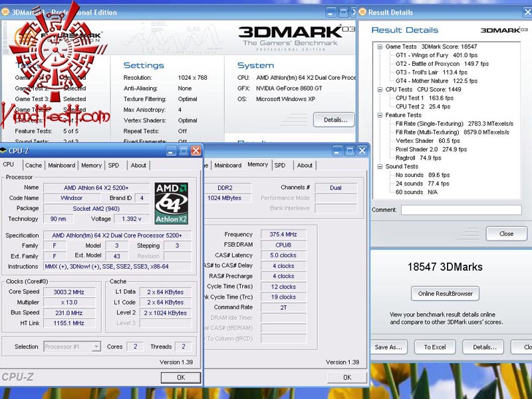Viewport: 532px width, 399px height.
Task: Open the Memory tab in front CPU-Z window
Action: (x=91, y=165)
